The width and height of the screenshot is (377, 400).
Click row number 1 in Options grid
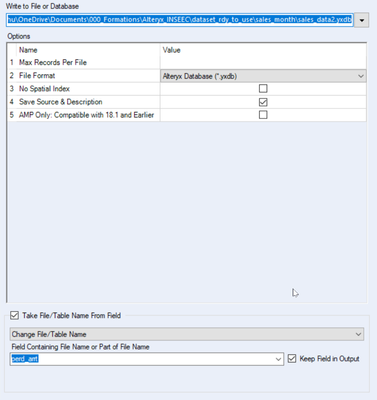tap(12, 62)
